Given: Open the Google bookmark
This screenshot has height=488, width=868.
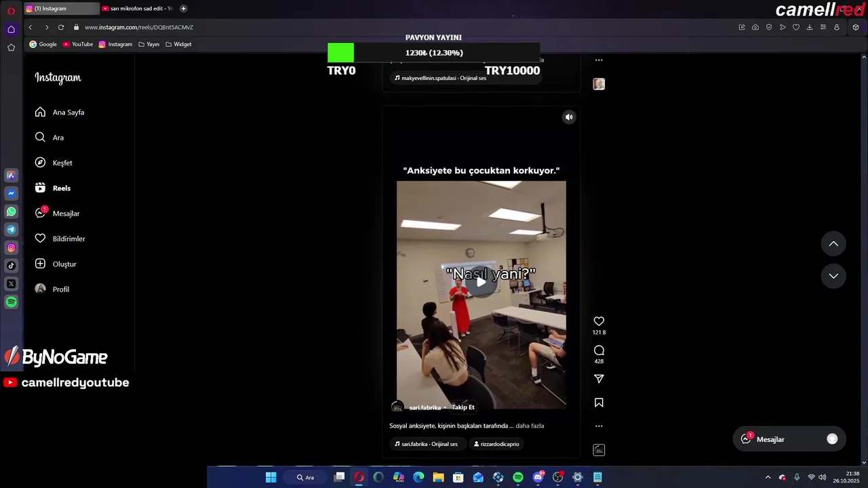Looking at the screenshot, I should 43,44.
